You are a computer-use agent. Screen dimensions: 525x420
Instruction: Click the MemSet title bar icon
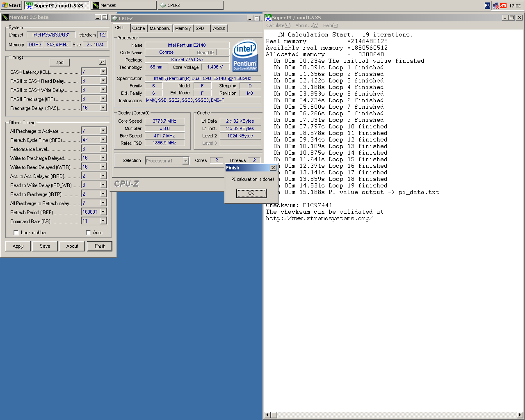(5, 17)
